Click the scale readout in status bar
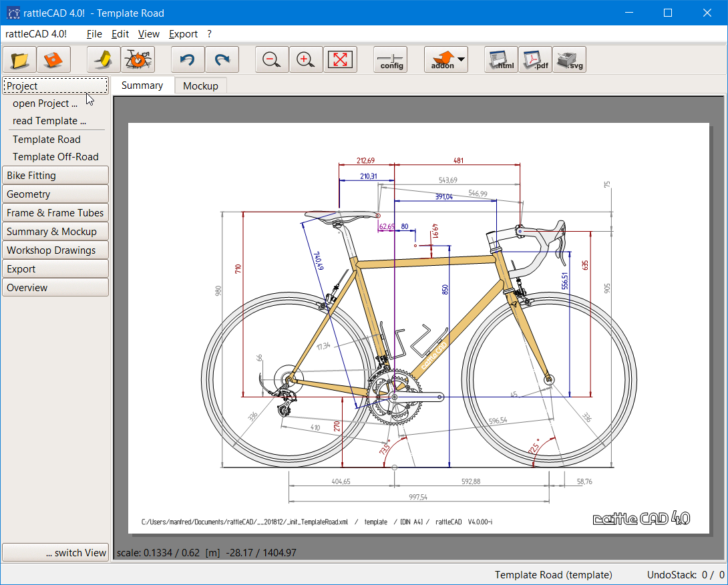728x585 pixels. pos(206,552)
